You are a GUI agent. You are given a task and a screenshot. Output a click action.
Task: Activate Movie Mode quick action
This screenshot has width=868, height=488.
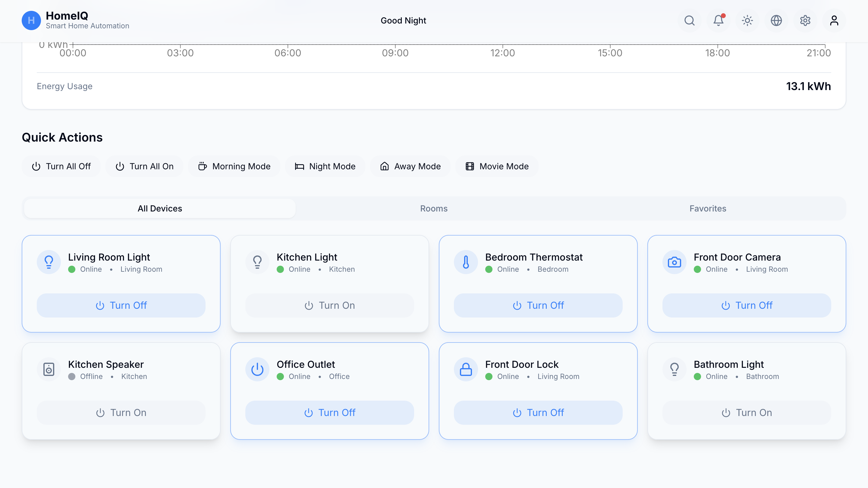(x=497, y=166)
